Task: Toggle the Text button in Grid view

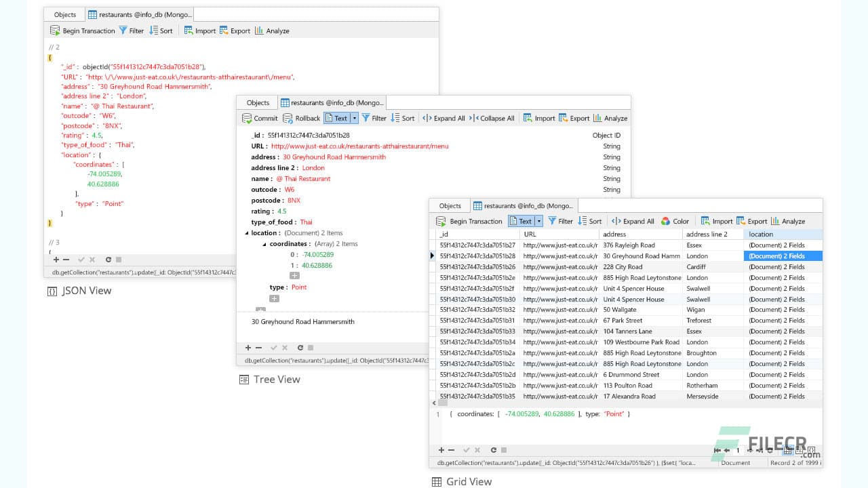Action: point(520,221)
